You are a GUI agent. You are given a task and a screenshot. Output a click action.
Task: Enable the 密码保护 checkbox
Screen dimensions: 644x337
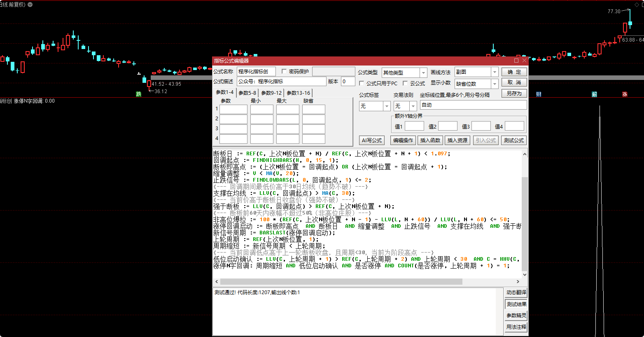pos(284,72)
